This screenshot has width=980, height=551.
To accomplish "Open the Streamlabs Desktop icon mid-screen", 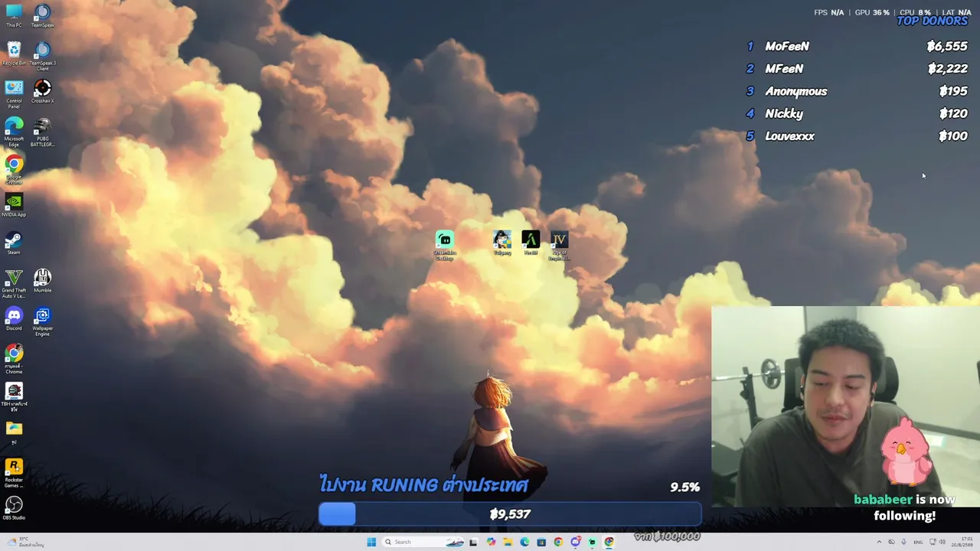I will coord(445,245).
